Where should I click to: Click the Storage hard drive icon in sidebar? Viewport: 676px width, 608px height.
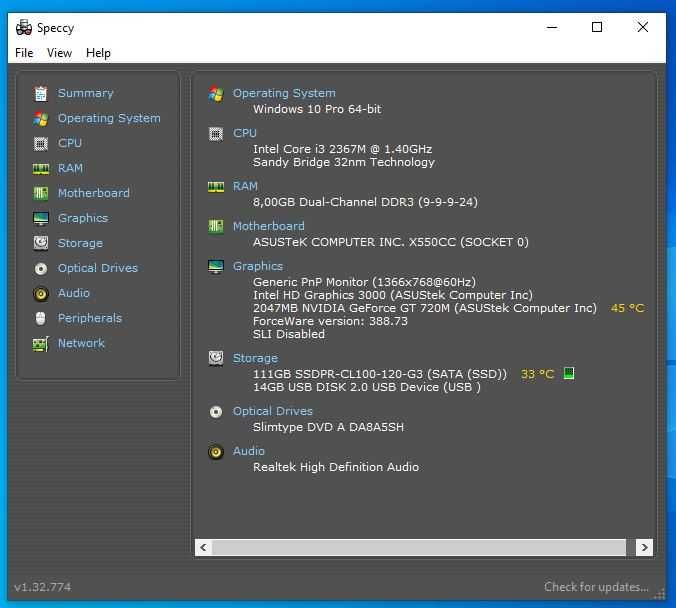click(x=41, y=243)
